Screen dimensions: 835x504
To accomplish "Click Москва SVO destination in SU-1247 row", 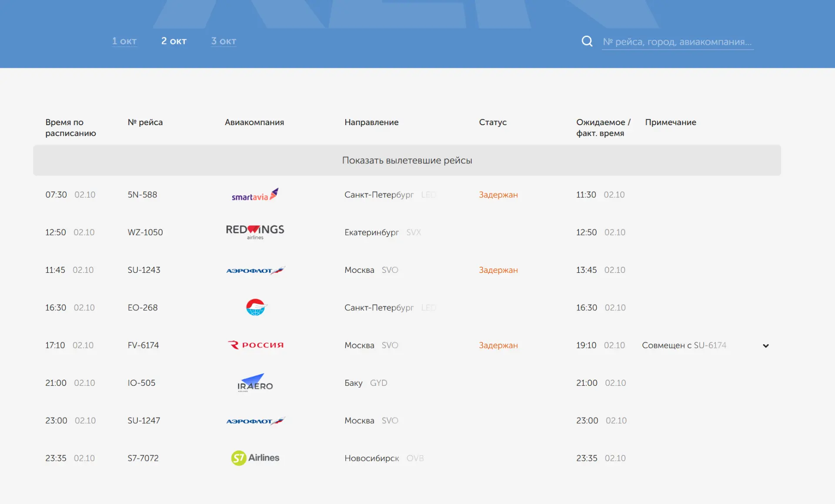I will pos(371,421).
